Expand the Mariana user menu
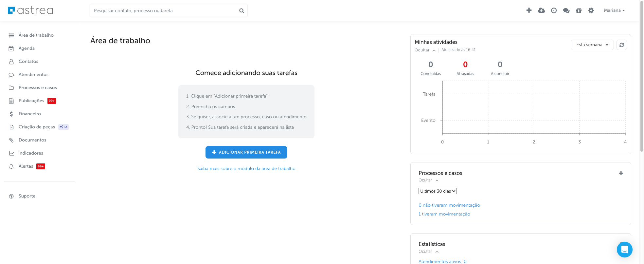644x264 pixels. tap(614, 10)
